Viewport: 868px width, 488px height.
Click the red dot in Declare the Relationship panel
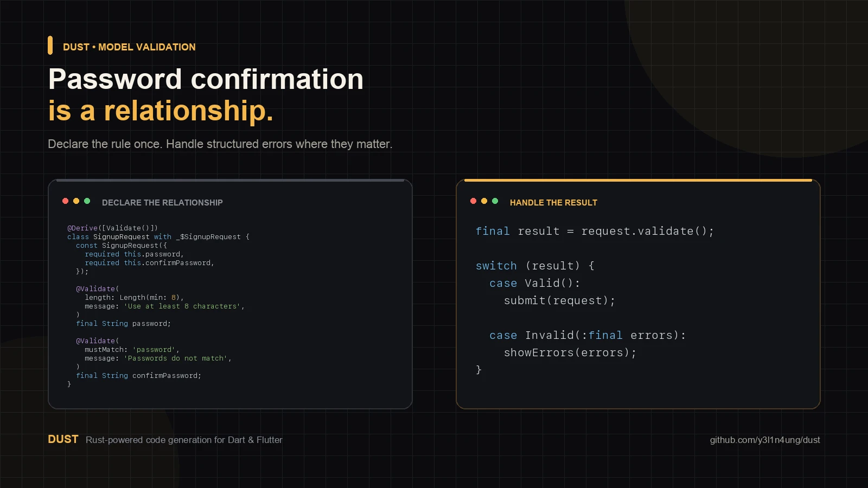point(65,201)
